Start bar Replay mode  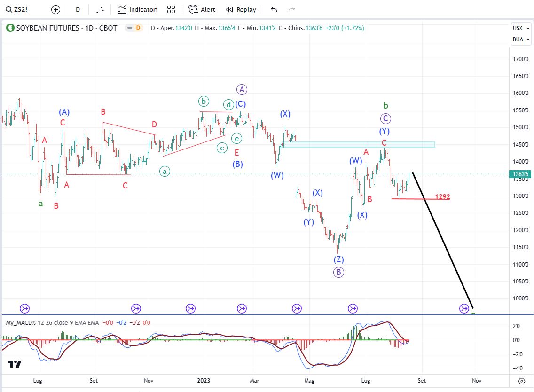pyautogui.click(x=241, y=9)
